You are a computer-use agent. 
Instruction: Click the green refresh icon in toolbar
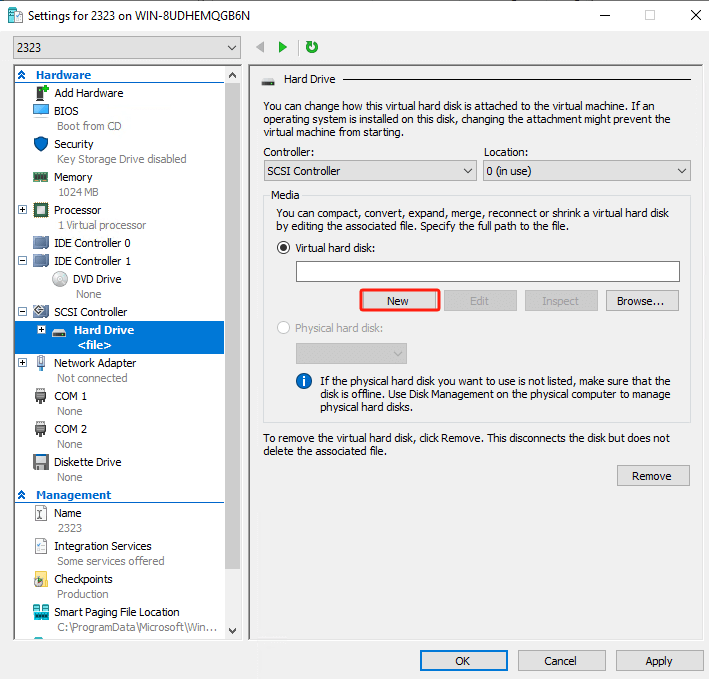point(312,47)
